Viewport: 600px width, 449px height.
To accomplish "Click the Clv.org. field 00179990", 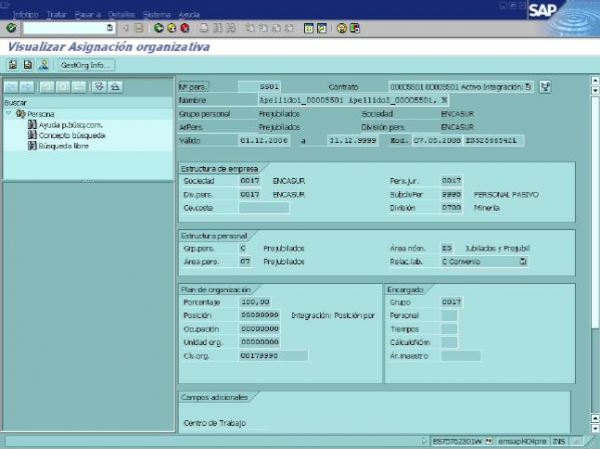I will (273, 356).
